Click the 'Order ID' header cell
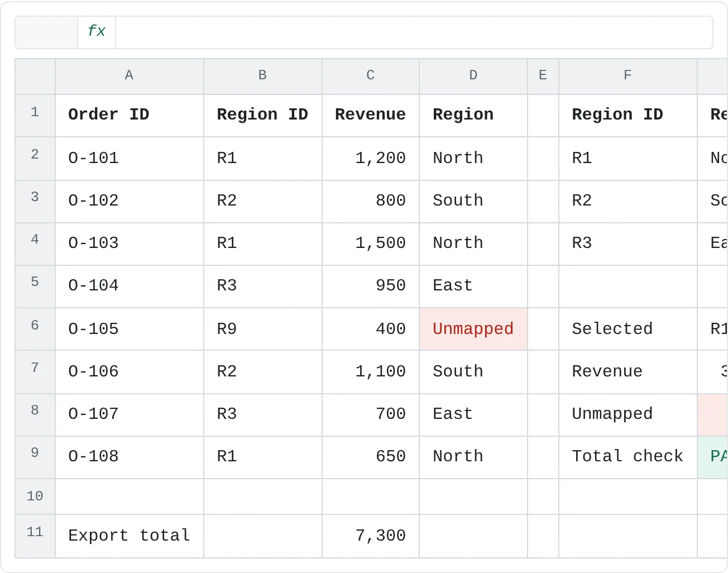 tap(130, 115)
